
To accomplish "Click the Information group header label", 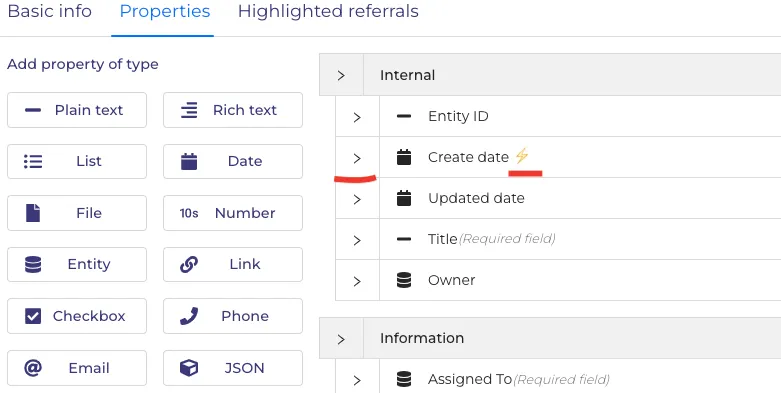I will click(422, 338).
